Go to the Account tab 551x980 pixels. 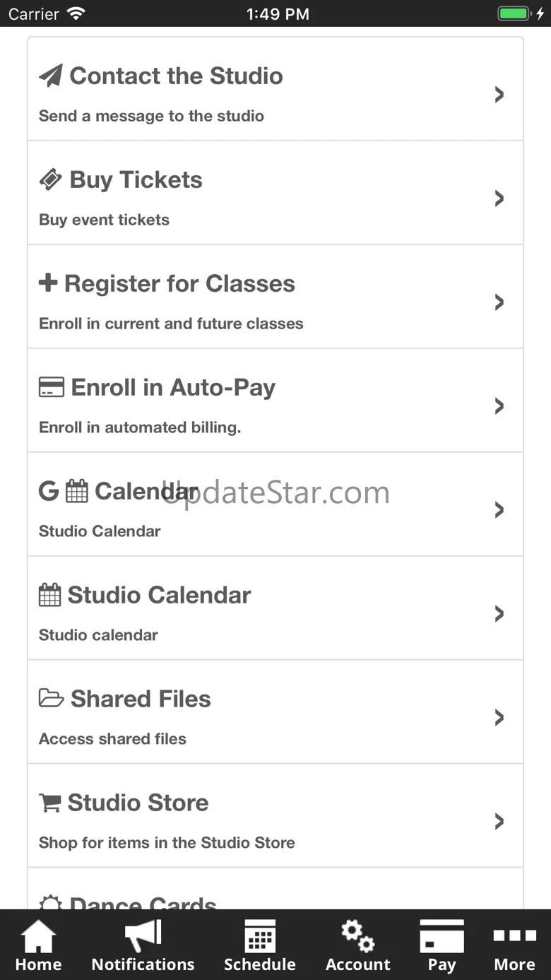pos(357,946)
